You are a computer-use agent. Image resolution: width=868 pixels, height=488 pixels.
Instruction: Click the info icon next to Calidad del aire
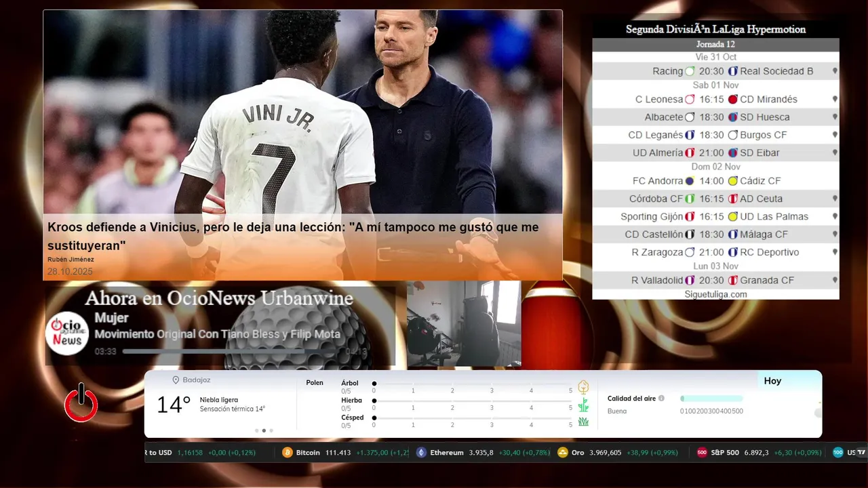point(661,399)
